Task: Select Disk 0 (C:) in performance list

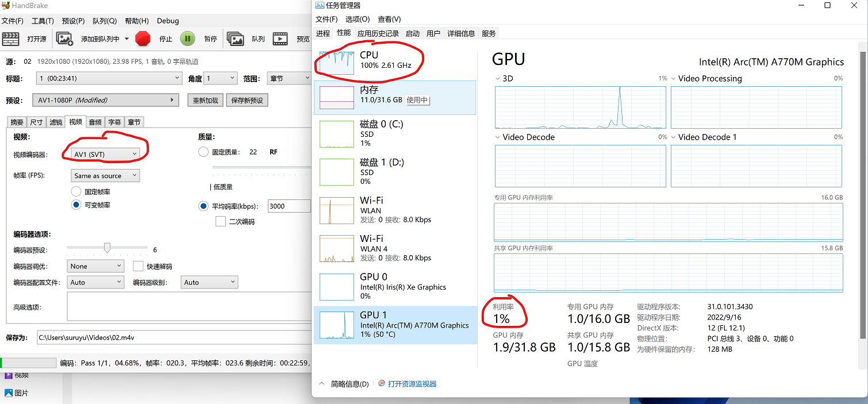Action: pos(395,133)
